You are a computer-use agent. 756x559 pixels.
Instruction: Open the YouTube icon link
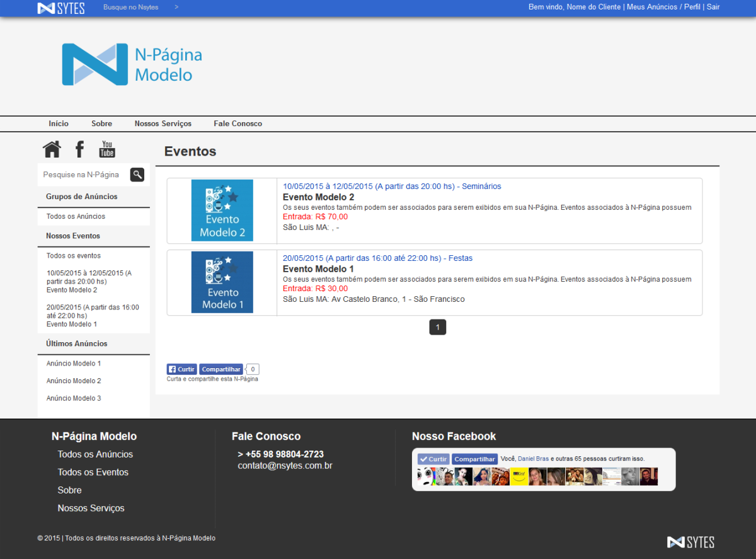click(x=107, y=149)
